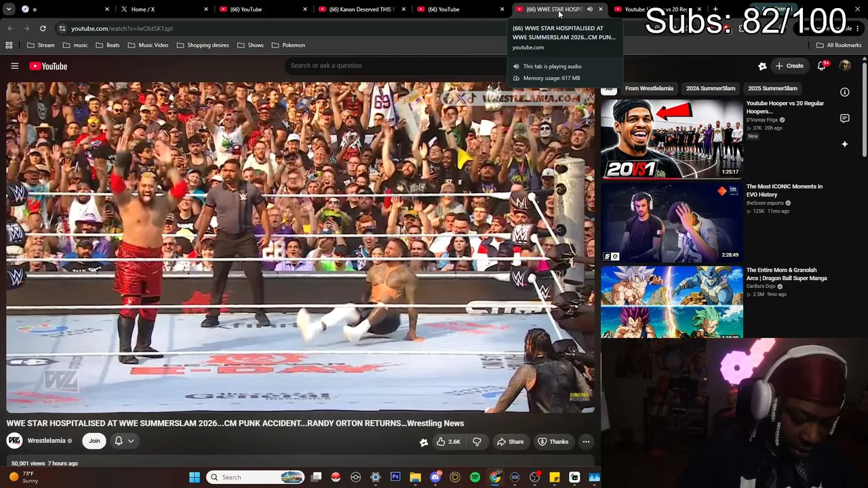
Task: Click the Create button in YouTube header
Action: pos(789,66)
